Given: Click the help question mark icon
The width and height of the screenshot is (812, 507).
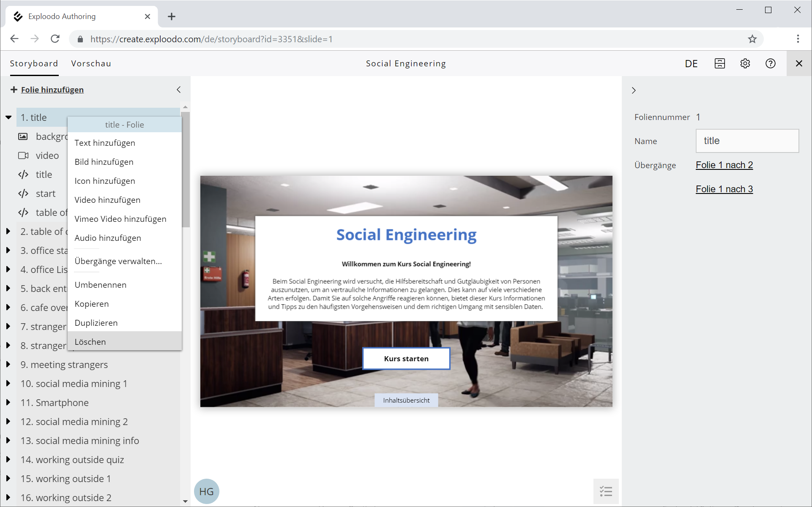Looking at the screenshot, I should pos(770,63).
